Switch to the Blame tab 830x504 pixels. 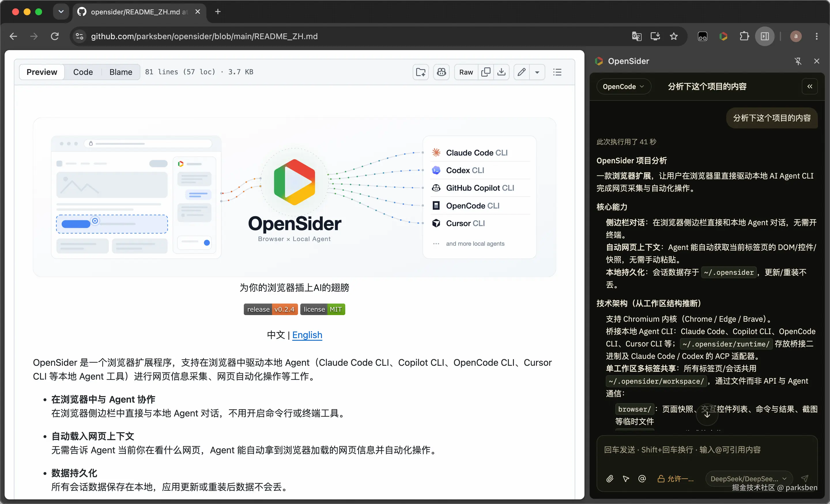tap(120, 72)
